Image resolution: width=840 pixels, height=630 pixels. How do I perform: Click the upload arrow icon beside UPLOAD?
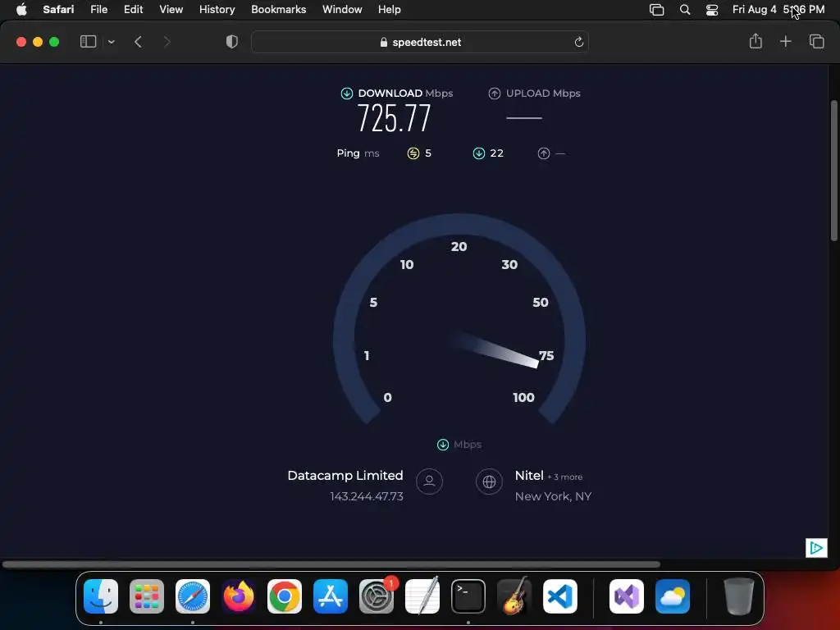(494, 94)
